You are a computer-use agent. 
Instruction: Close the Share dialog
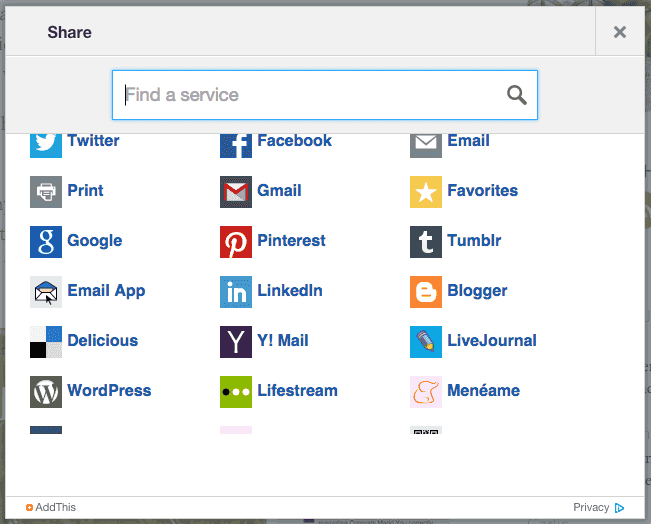(619, 32)
